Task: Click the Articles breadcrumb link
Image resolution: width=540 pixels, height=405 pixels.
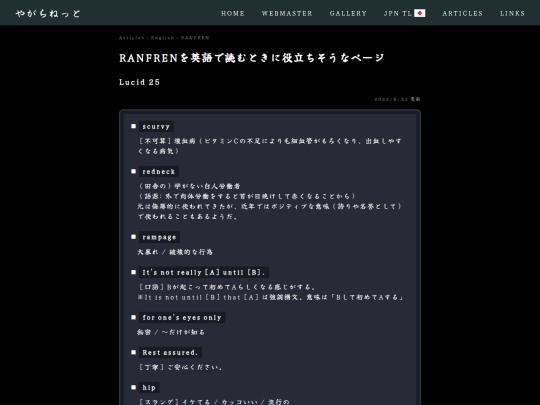Action: pyautogui.click(x=131, y=38)
